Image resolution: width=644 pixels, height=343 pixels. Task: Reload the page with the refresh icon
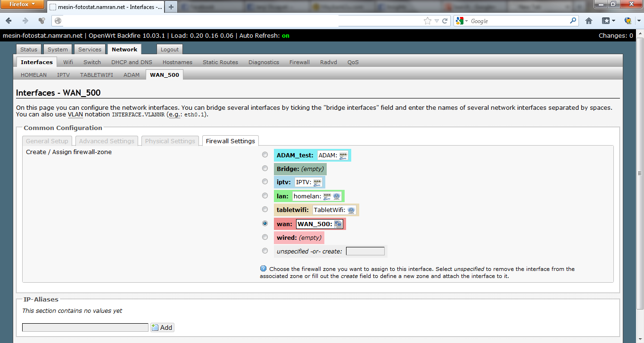[x=445, y=21]
